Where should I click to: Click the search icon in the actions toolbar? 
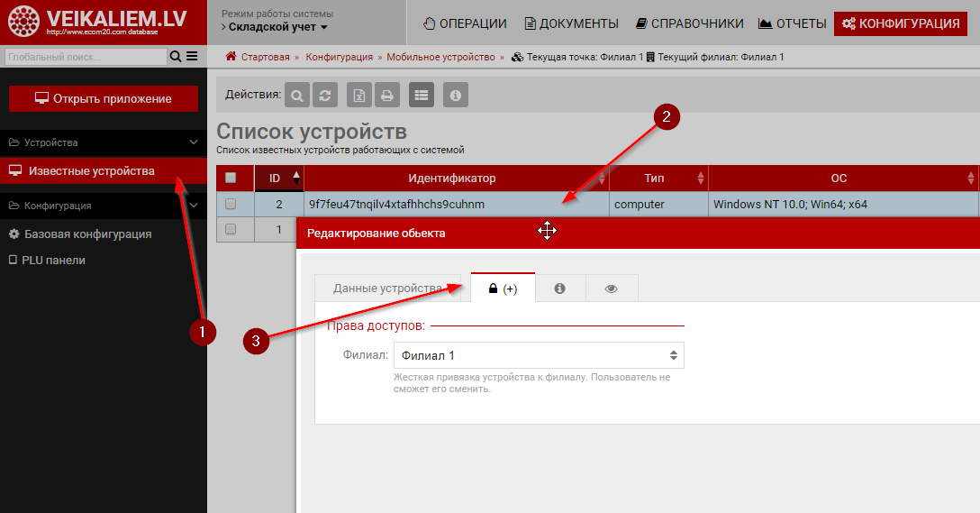296,95
